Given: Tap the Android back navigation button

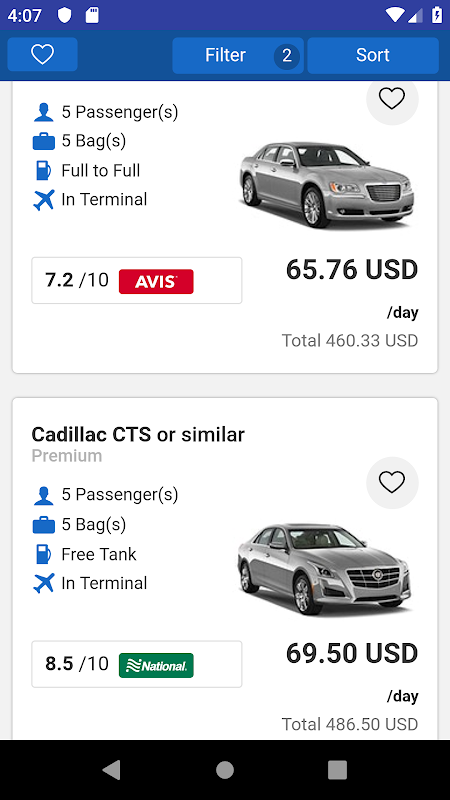Looking at the screenshot, I should [112, 769].
